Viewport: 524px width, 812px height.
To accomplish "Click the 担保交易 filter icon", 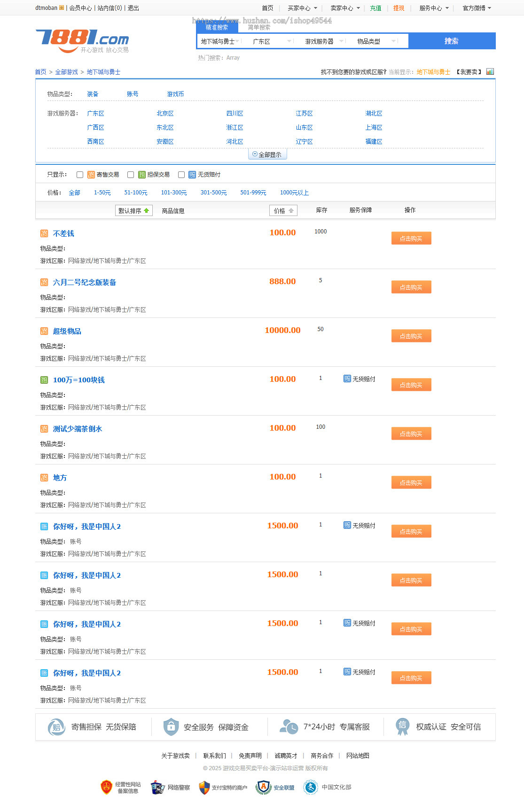I will [142, 175].
